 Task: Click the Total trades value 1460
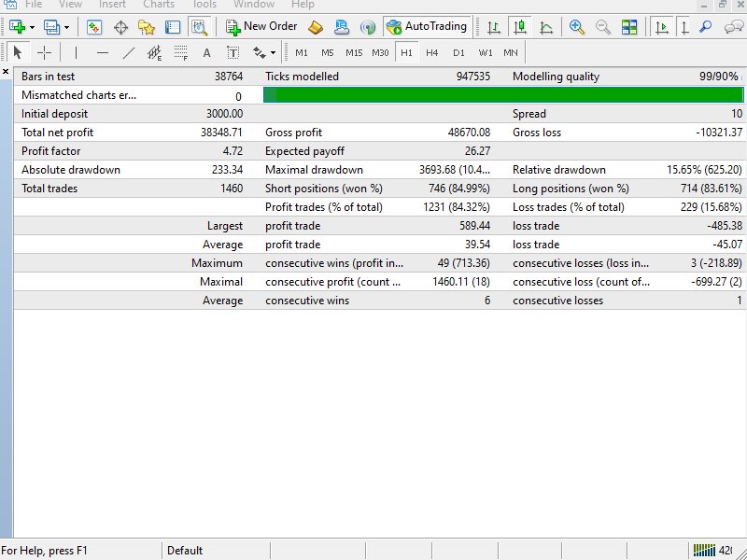click(232, 189)
